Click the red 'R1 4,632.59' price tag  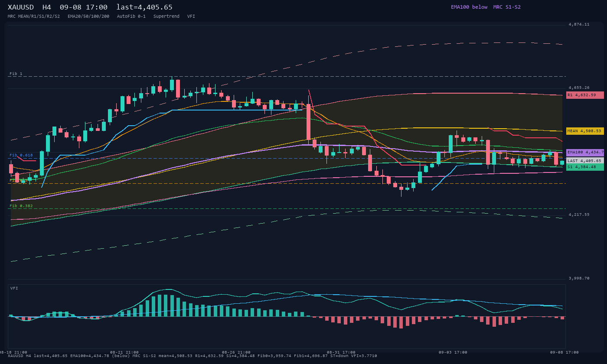click(x=585, y=95)
